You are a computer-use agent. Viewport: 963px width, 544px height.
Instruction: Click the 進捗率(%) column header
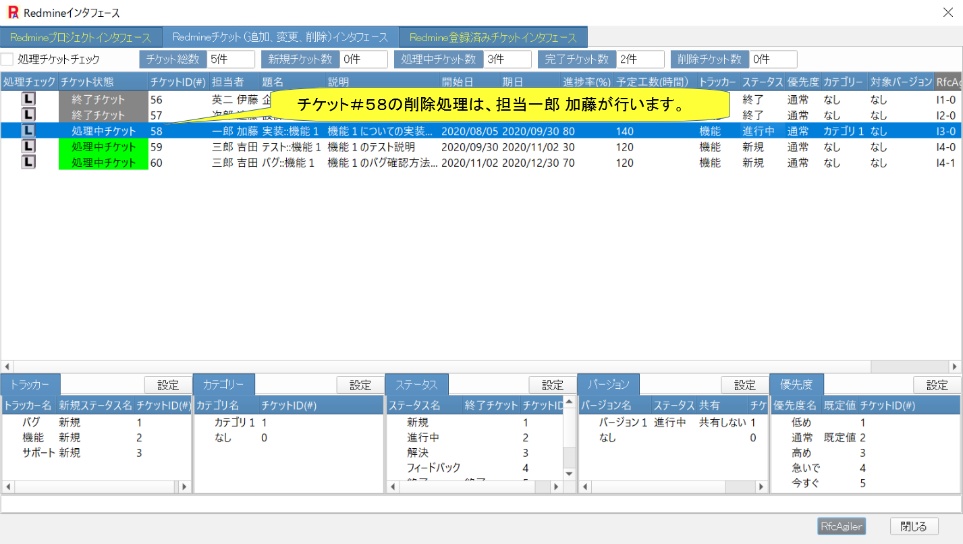(x=586, y=82)
